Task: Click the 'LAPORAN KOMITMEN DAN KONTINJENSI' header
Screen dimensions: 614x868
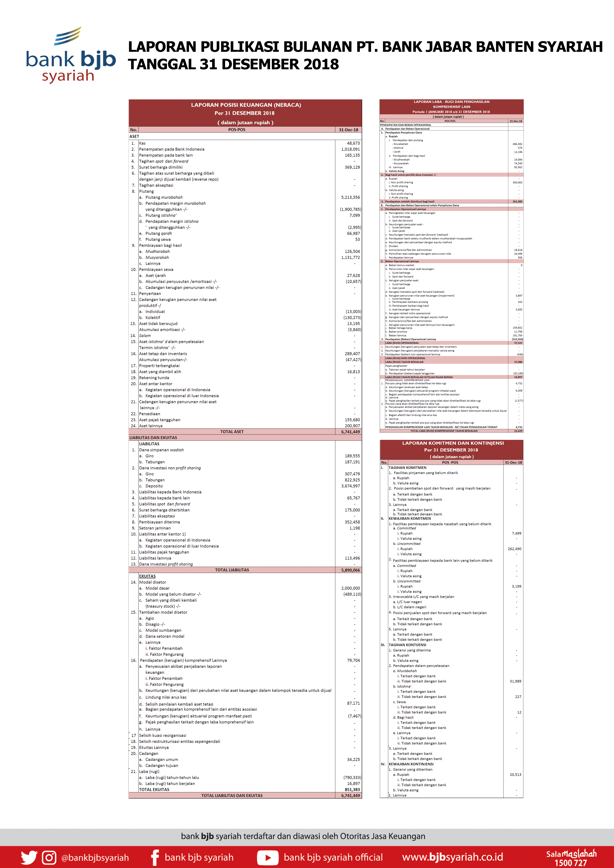Action: coord(453,443)
